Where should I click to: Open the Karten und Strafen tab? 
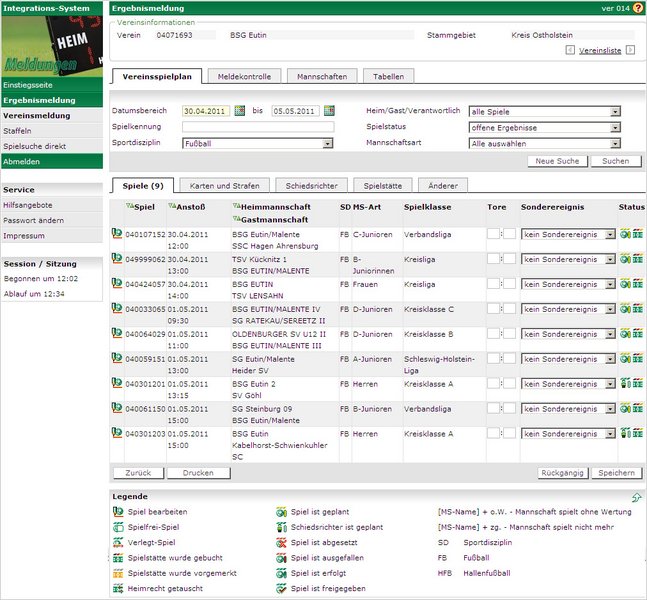click(x=225, y=185)
